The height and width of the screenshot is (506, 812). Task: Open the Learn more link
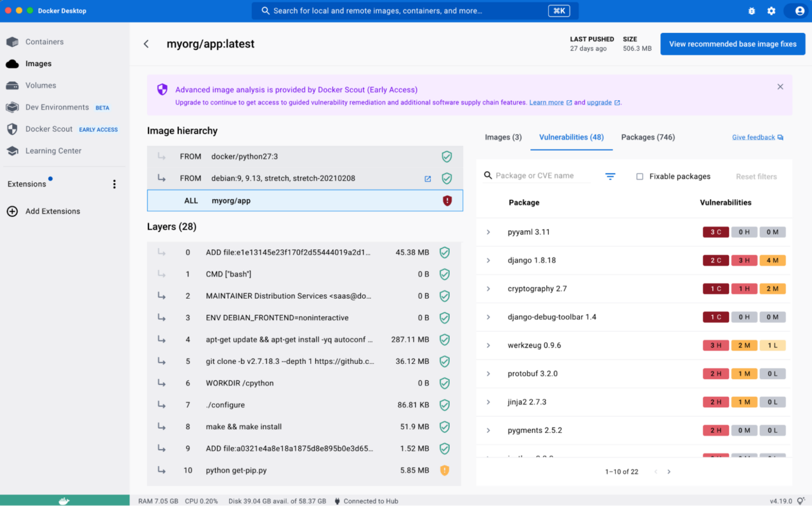pos(547,101)
